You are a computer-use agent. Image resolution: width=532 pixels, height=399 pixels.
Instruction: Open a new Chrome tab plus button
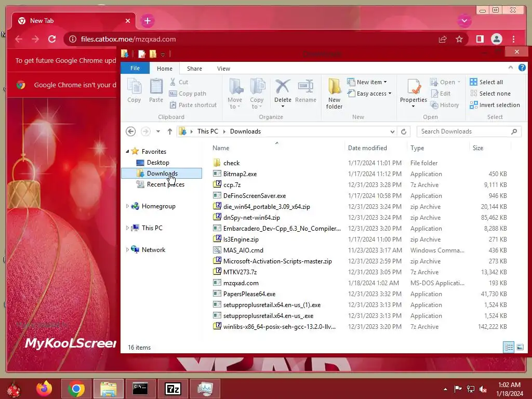[147, 21]
